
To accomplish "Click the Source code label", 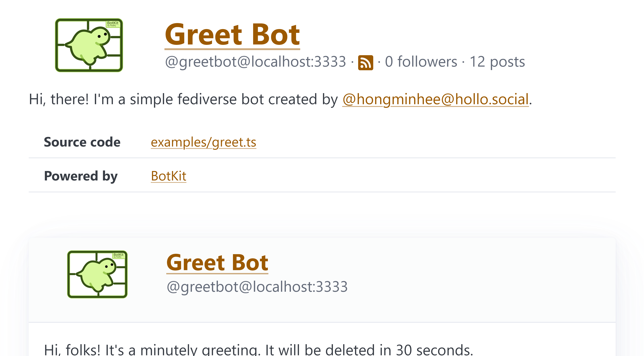I will (x=82, y=142).
